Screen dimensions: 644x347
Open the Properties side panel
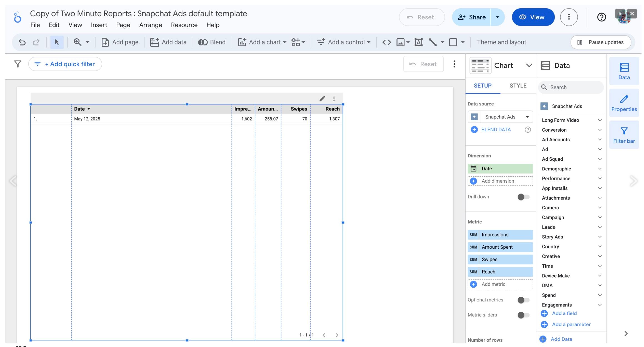624,103
